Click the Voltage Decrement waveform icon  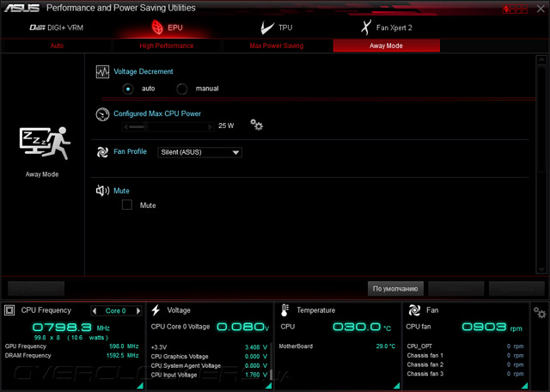[102, 72]
